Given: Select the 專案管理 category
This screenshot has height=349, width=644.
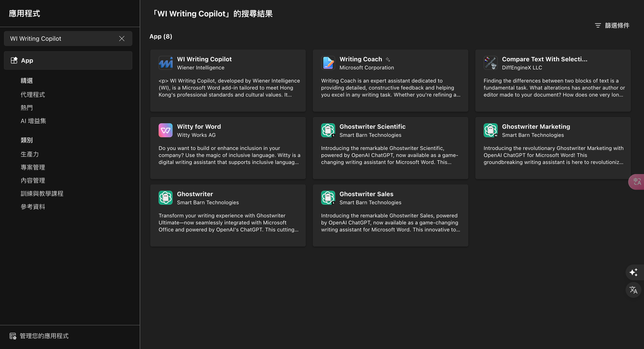Looking at the screenshot, I should 33,167.
